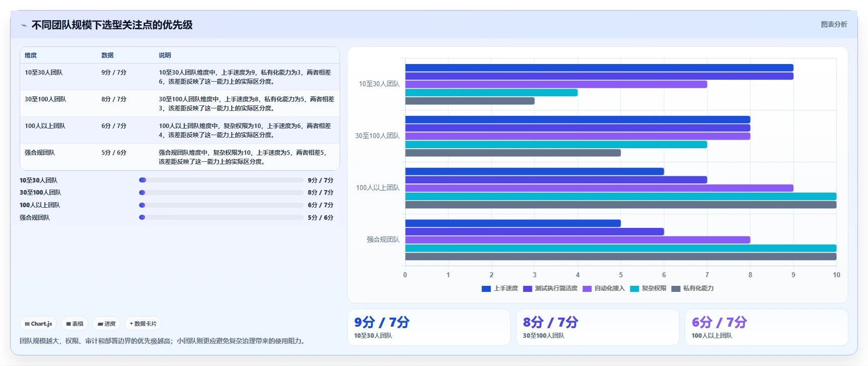The image size is (868, 366).
Task: Click the 5分 / 6分 table value
Action: [x=114, y=153]
